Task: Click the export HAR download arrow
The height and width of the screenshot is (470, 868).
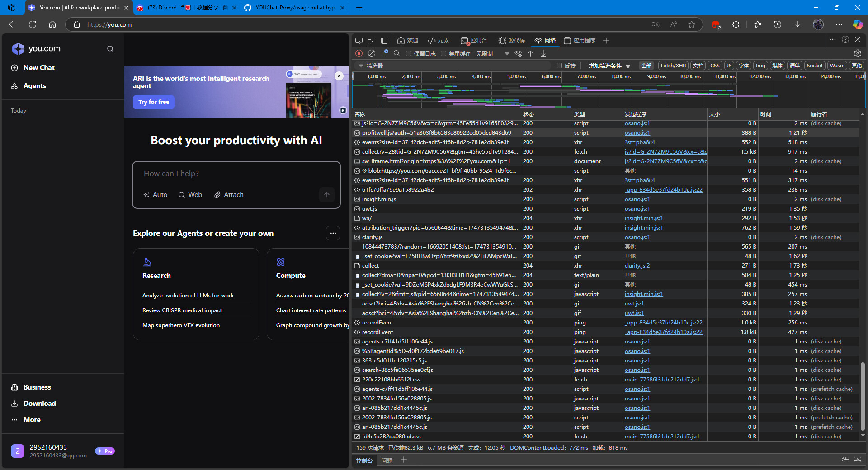Action: pyautogui.click(x=543, y=53)
